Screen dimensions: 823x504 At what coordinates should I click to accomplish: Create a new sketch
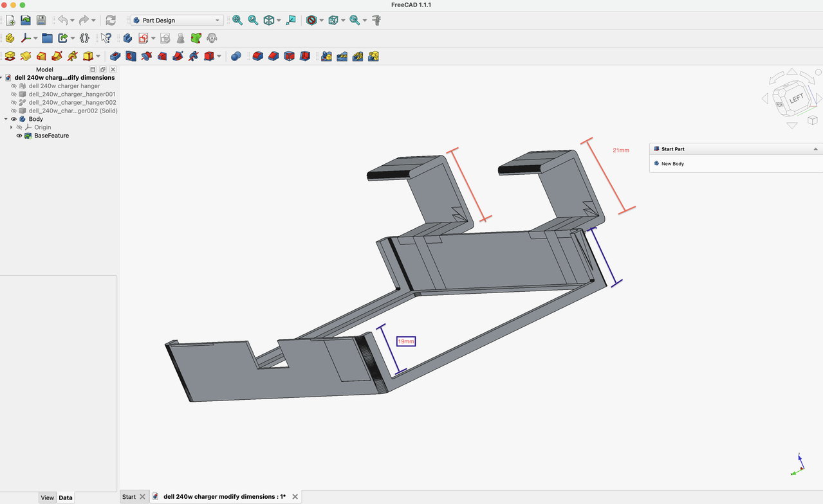(143, 39)
